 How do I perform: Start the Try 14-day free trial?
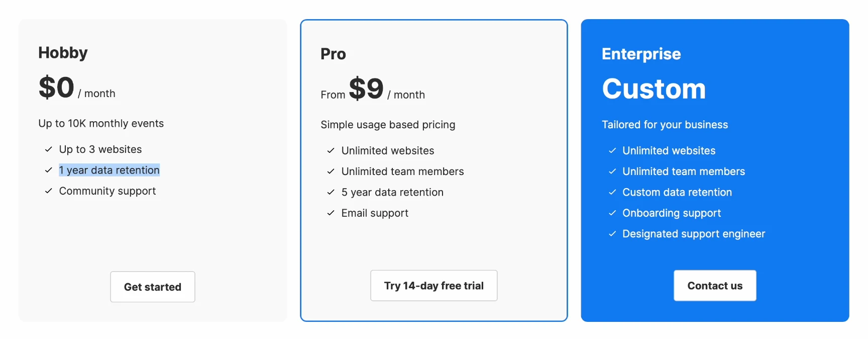click(434, 286)
